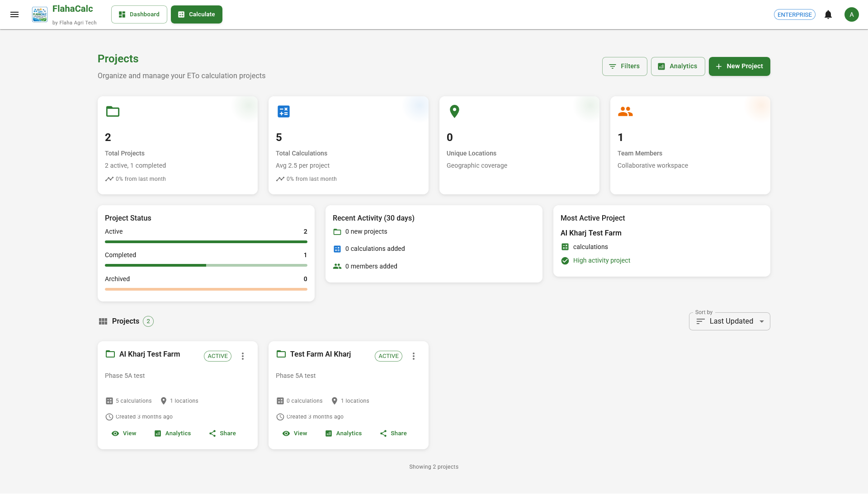Open Analytics from the page header
Viewport: 868px width, 494px height.
678,66
